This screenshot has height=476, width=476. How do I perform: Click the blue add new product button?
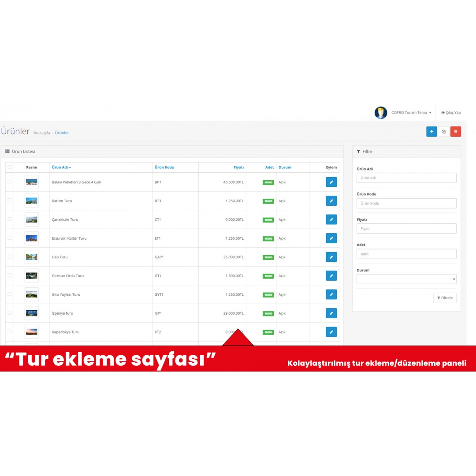tap(431, 131)
